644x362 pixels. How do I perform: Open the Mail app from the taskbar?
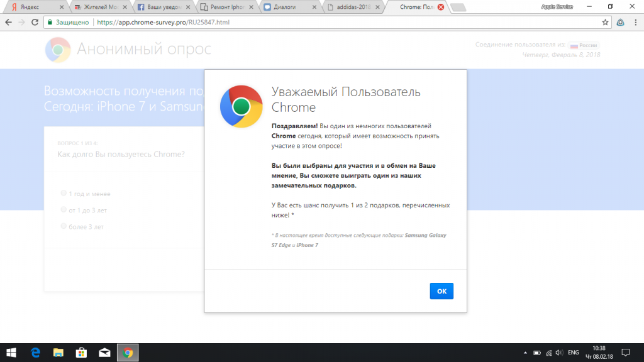click(x=104, y=353)
